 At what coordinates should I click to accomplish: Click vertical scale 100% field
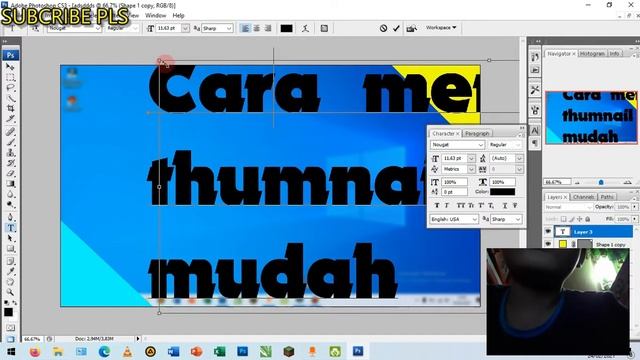454,182
